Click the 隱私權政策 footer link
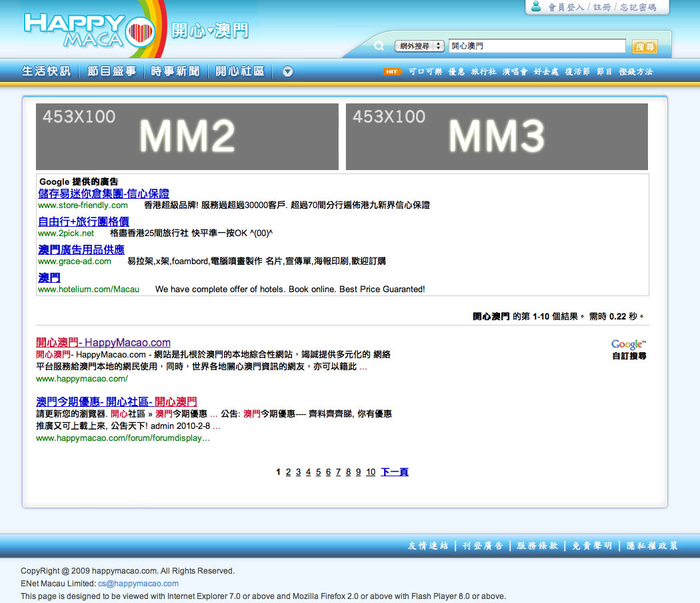This screenshot has width=700, height=603. point(652,546)
